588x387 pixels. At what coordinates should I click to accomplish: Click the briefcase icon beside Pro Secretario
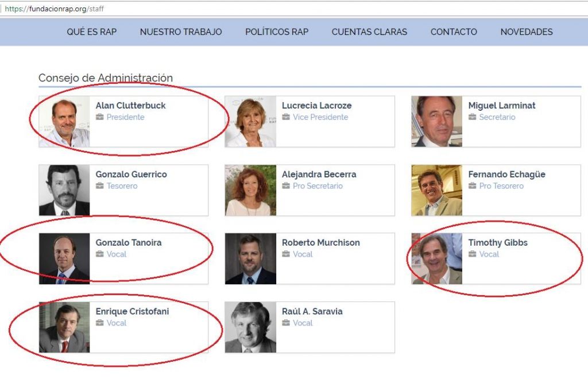(286, 186)
